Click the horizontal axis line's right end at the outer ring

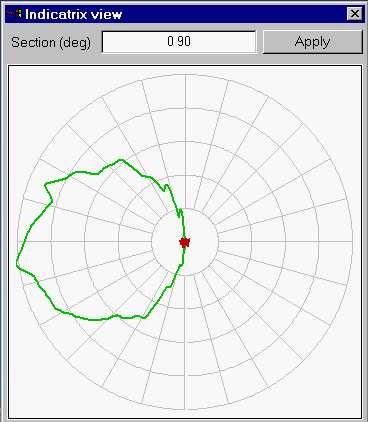352,241
